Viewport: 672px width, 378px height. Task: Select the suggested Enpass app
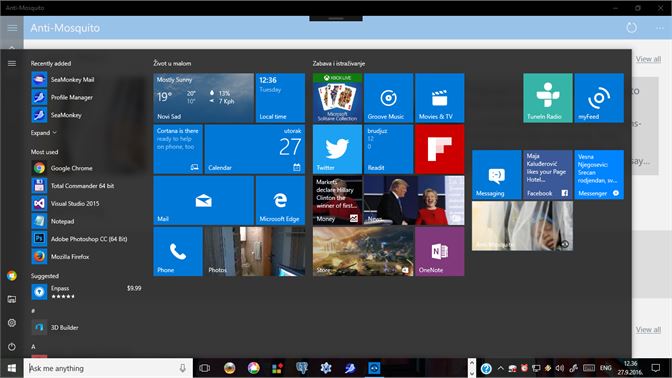(86, 292)
